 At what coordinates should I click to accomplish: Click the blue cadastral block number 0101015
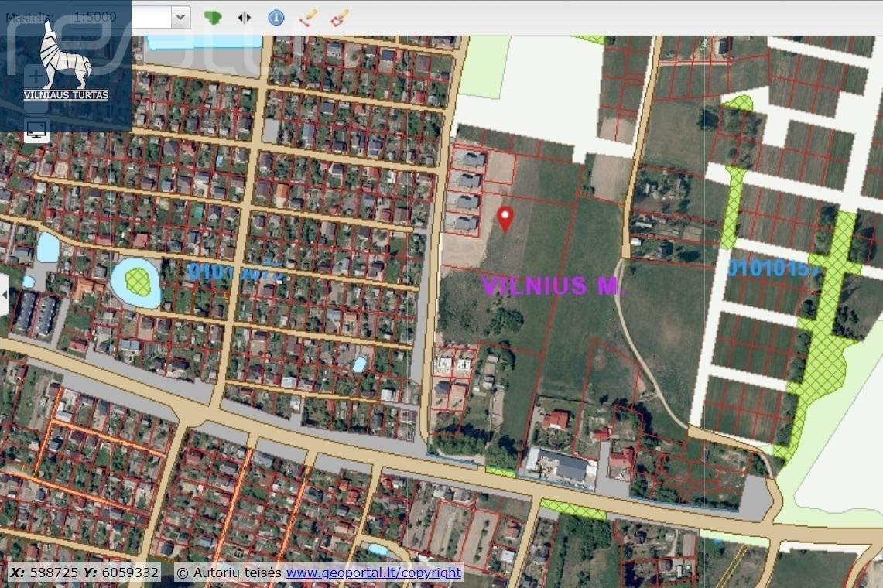click(x=774, y=268)
